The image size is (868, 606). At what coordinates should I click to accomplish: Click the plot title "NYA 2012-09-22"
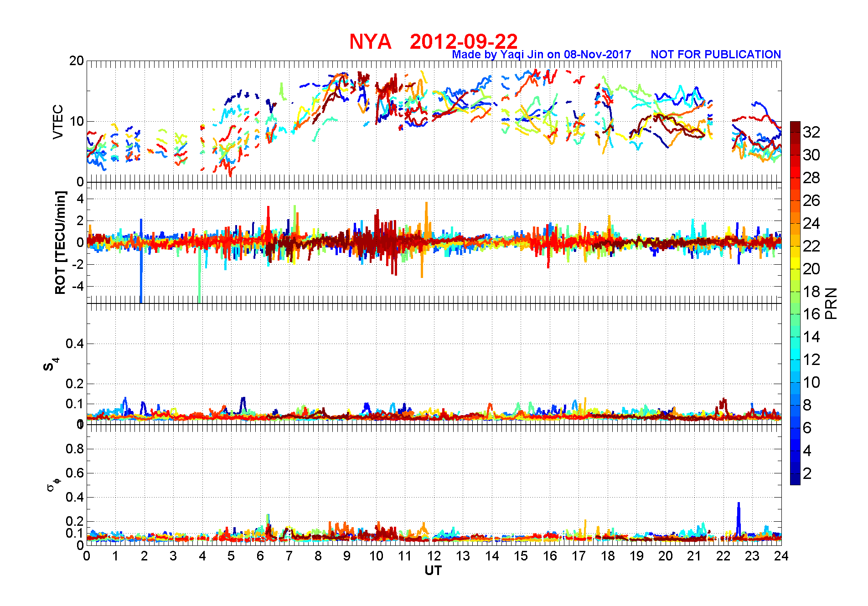point(434,41)
